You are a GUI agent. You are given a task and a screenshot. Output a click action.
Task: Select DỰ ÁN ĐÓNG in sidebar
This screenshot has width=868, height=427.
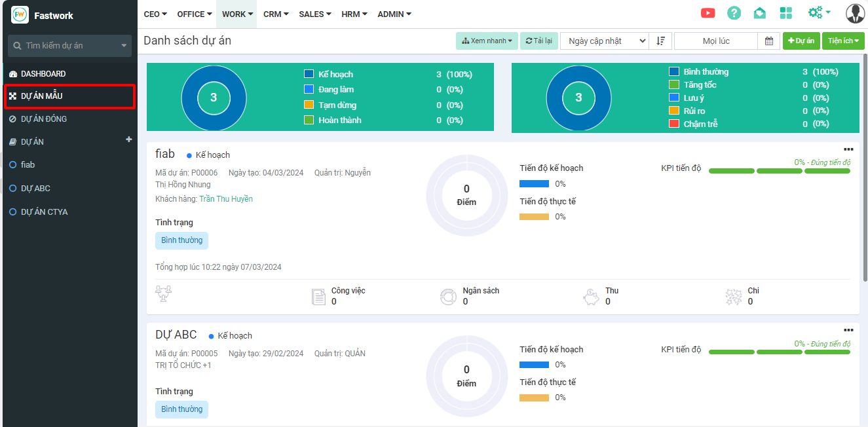click(44, 119)
